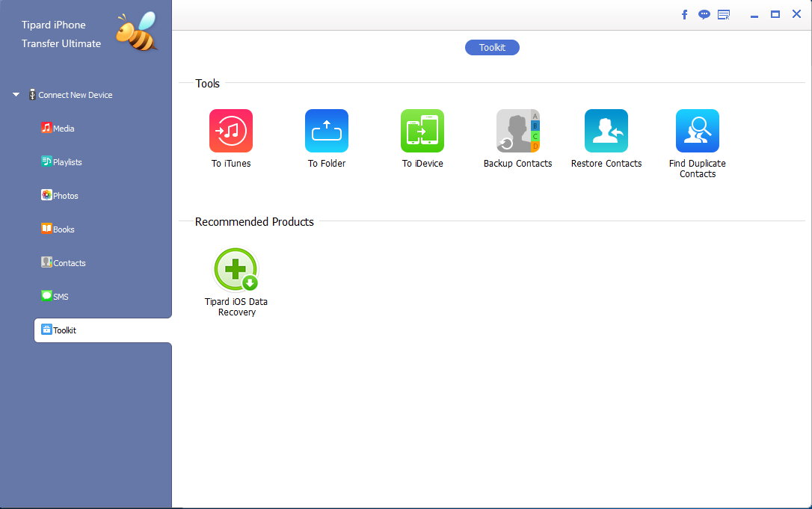Run Find Duplicate Contacts tool
Screen dimensions: 812x509
pos(697,131)
